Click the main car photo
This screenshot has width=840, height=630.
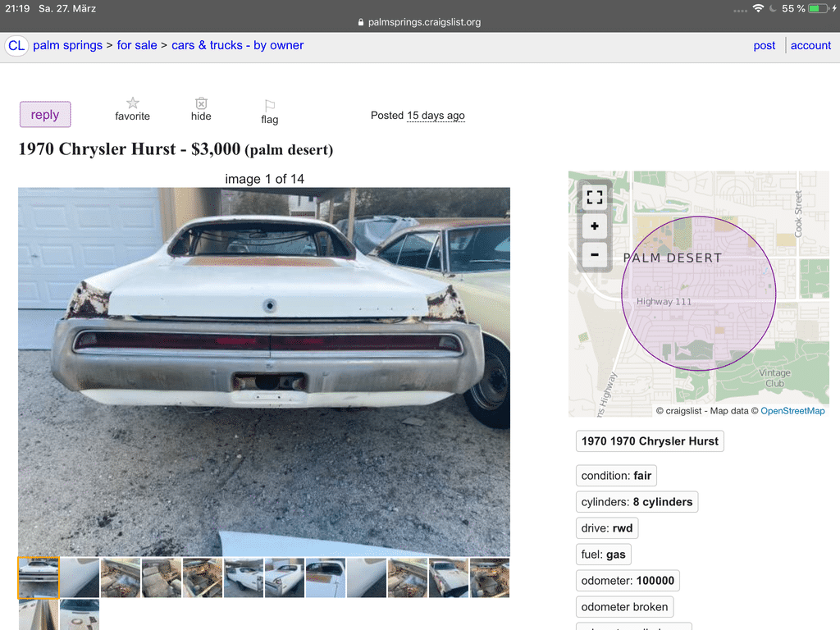point(264,372)
